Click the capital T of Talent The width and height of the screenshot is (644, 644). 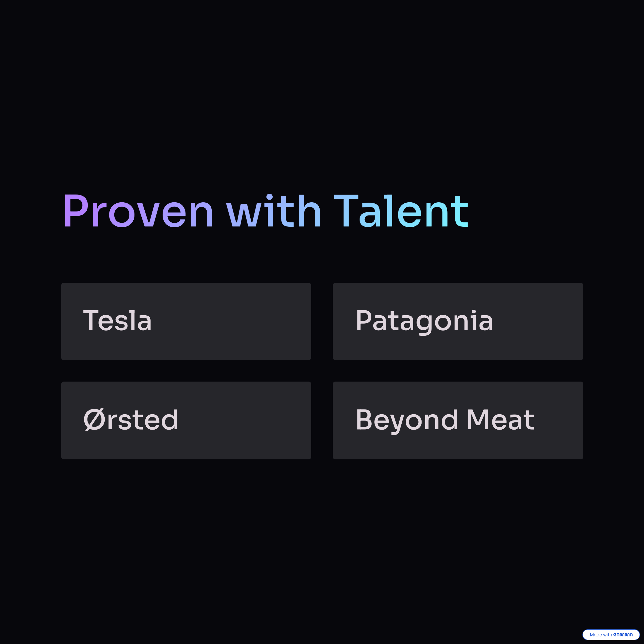(x=346, y=211)
